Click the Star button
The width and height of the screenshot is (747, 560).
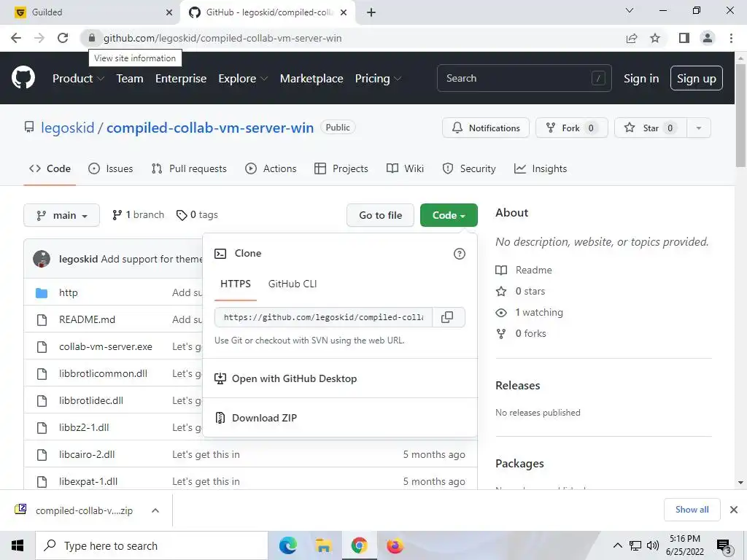[651, 128]
